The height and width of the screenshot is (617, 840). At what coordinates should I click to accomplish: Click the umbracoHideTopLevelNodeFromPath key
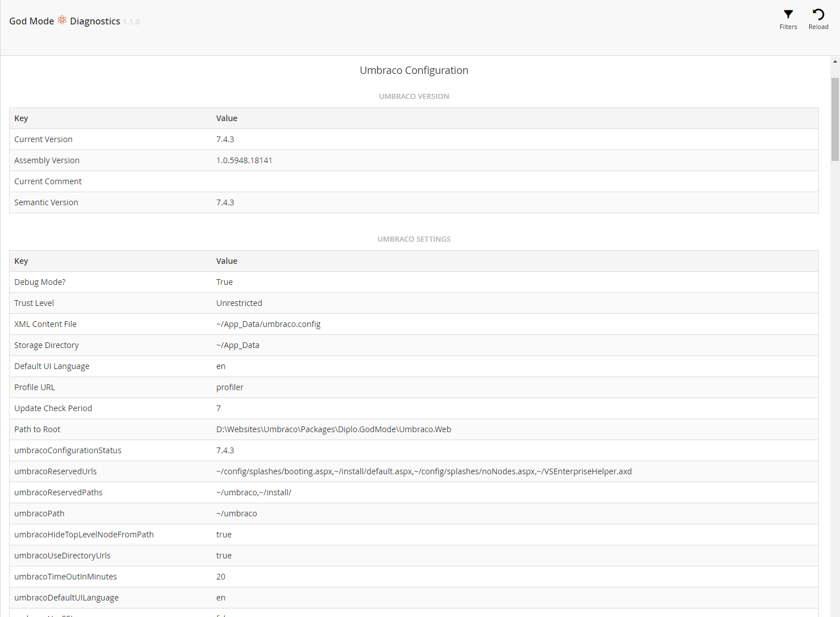click(84, 535)
